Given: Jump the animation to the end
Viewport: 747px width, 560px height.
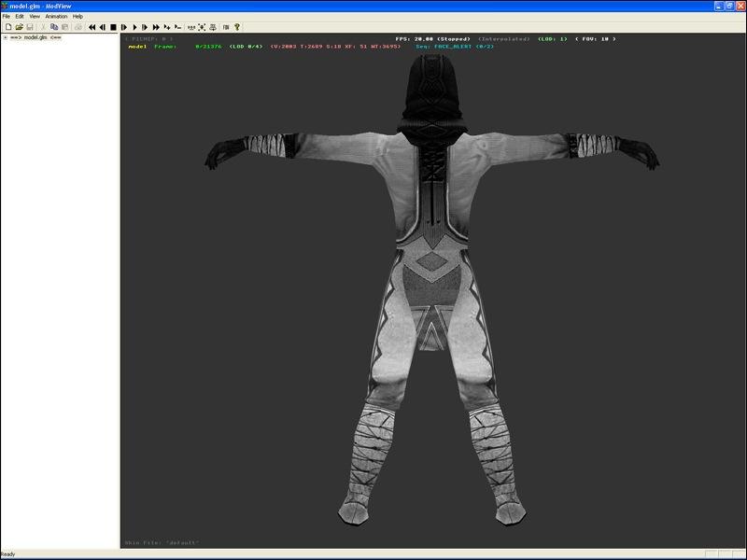Looking at the screenshot, I should (x=156, y=27).
